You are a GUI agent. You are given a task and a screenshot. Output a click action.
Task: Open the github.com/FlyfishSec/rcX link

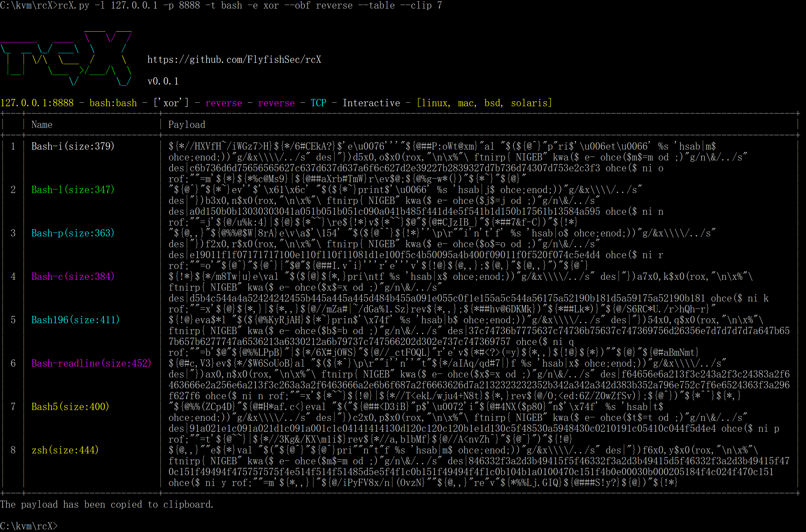[234, 60]
